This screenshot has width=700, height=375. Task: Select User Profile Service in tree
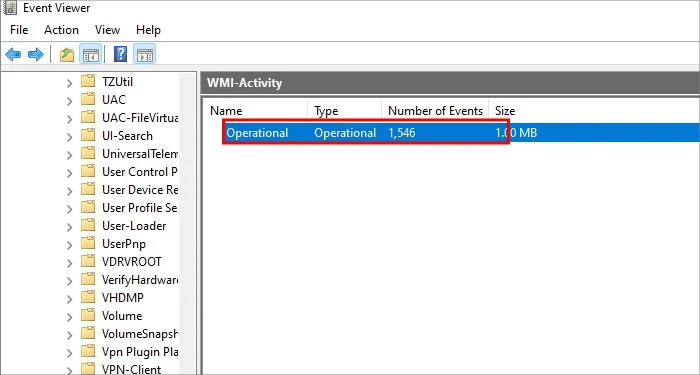click(140, 208)
